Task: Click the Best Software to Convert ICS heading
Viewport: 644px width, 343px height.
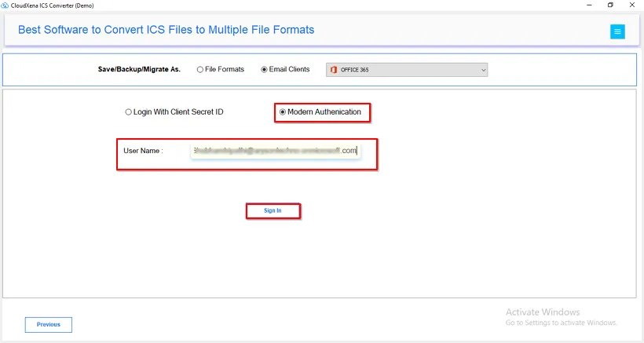Action: pos(166,30)
